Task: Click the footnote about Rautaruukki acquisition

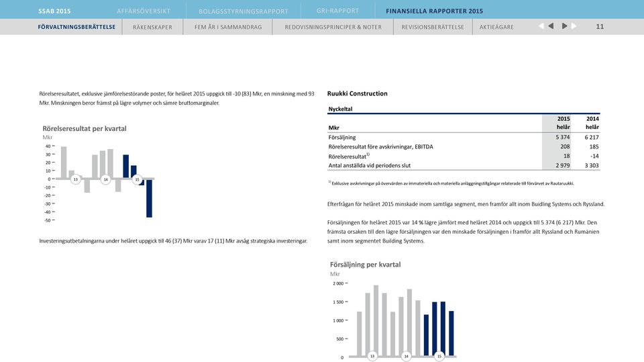Action: click(x=451, y=183)
